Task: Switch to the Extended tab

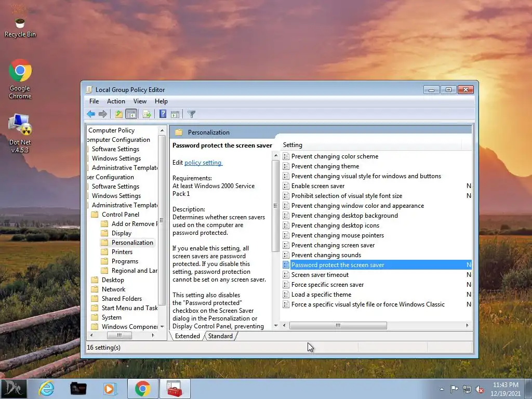Action: click(x=187, y=336)
